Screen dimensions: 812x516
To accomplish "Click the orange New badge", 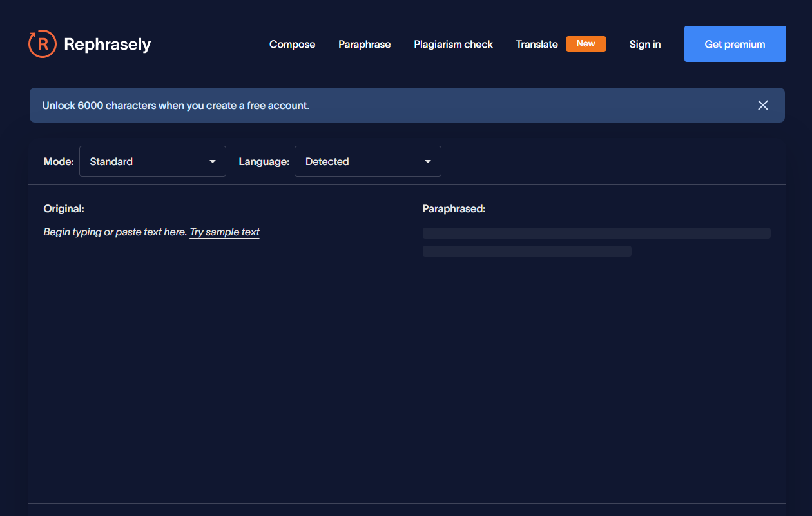I will coord(585,44).
